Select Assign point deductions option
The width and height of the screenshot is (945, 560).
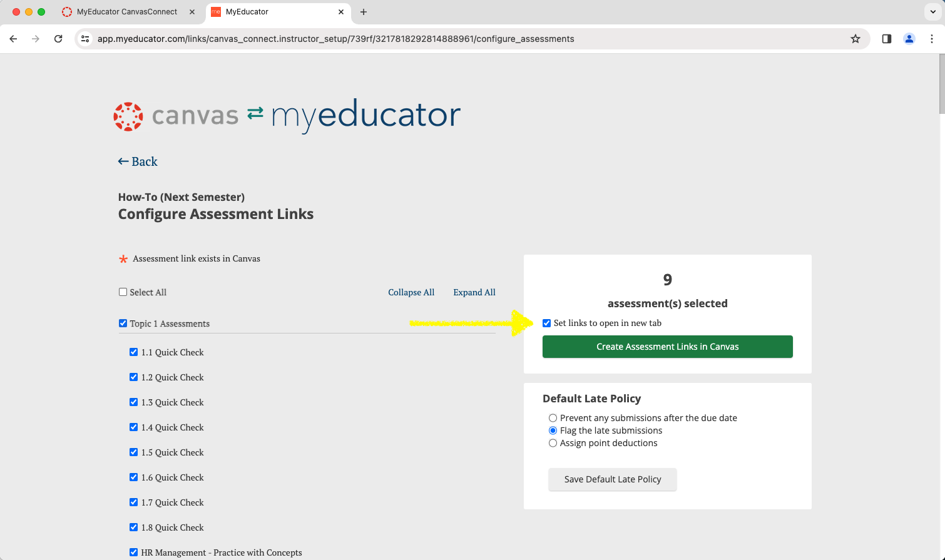click(553, 443)
